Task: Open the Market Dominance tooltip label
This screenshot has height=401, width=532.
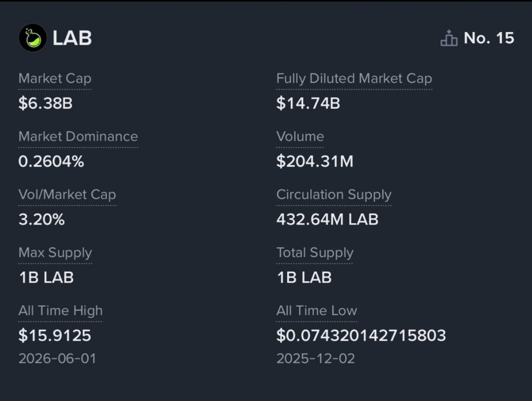Action: pyautogui.click(x=78, y=136)
